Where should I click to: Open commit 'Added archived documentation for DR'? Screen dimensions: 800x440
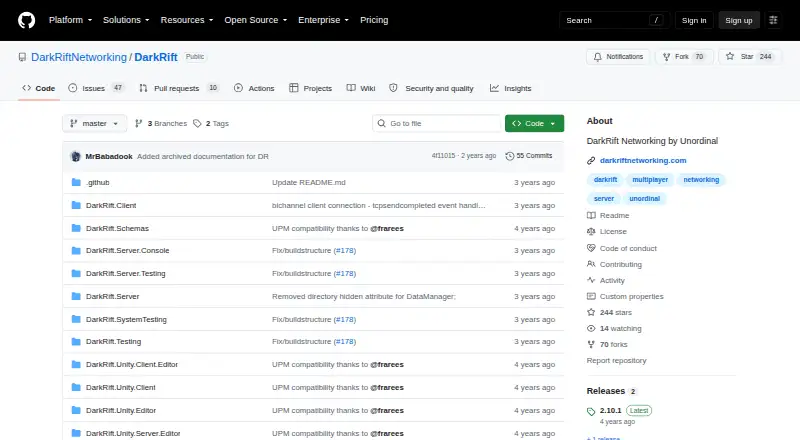pyautogui.click(x=203, y=157)
